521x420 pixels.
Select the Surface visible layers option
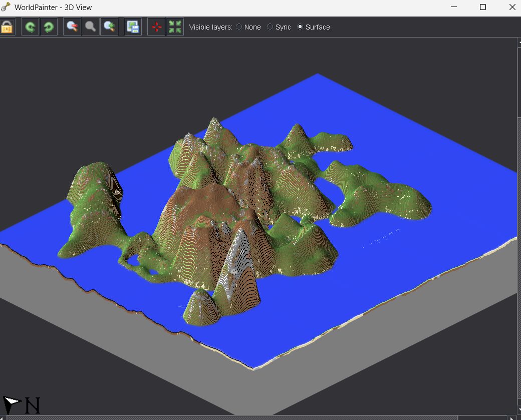pos(300,27)
